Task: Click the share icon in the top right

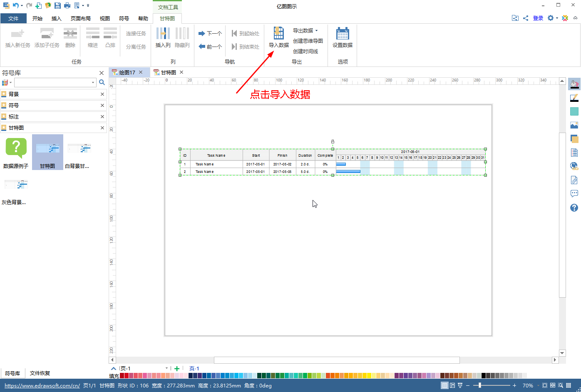Action: click(x=526, y=18)
